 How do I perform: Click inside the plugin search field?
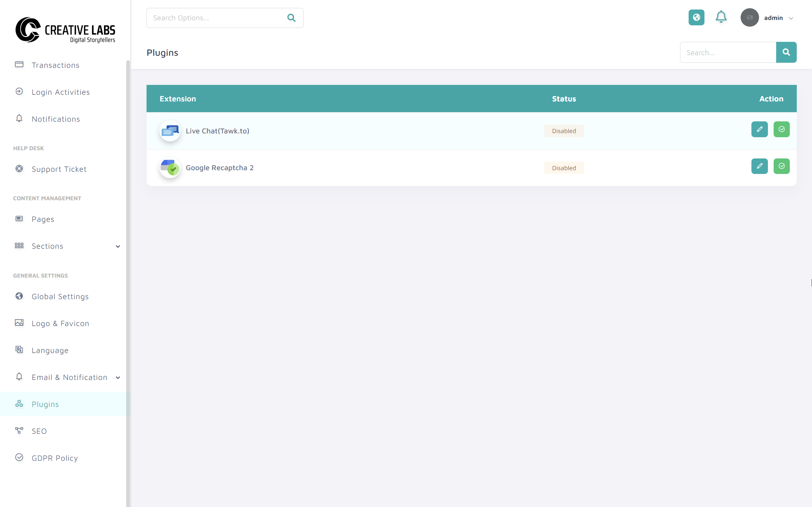(x=727, y=52)
